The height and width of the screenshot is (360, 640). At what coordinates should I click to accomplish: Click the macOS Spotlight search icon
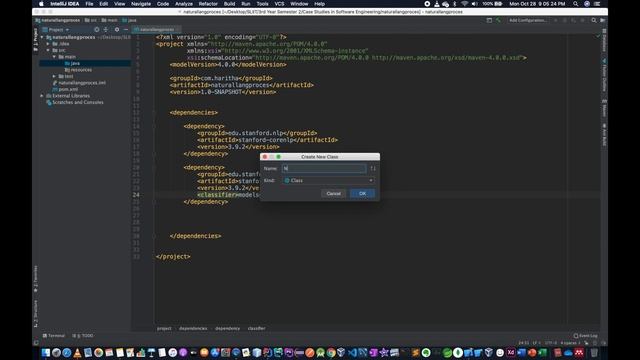coord(576,4)
